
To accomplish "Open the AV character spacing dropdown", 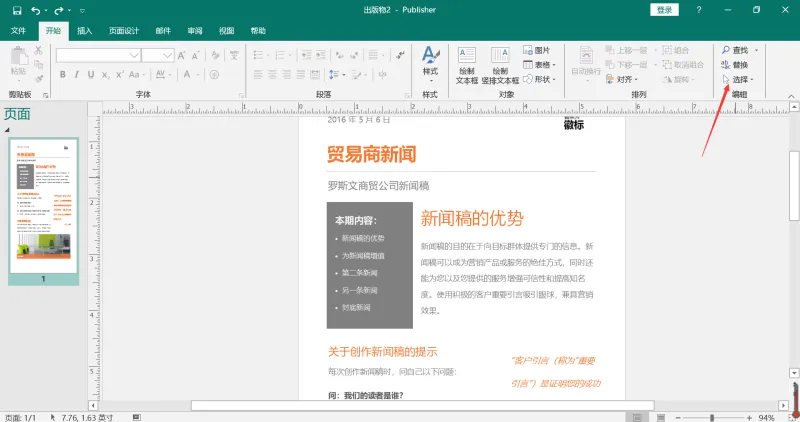I will (163, 75).
